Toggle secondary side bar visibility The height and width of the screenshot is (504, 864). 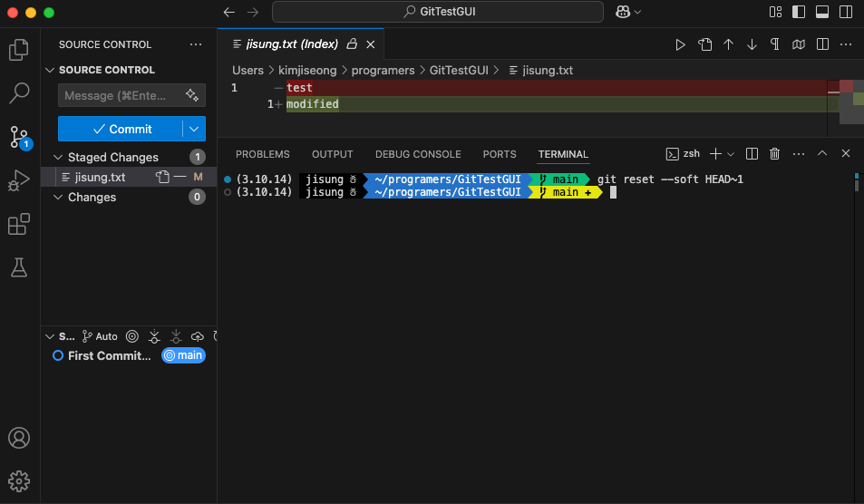[x=846, y=12]
